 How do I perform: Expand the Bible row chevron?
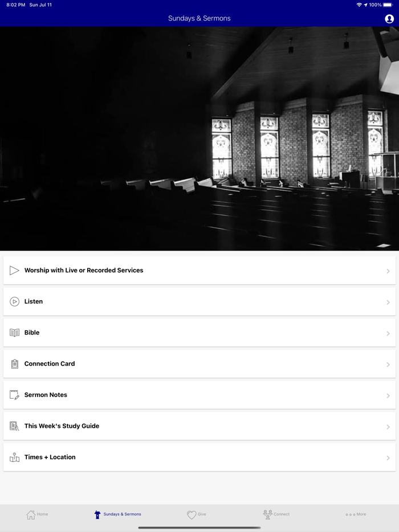pyautogui.click(x=388, y=334)
